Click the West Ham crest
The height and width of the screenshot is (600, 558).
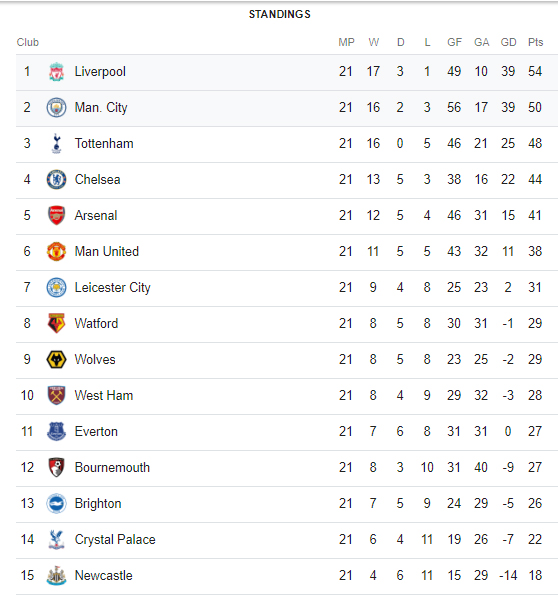[x=56, y=395]
